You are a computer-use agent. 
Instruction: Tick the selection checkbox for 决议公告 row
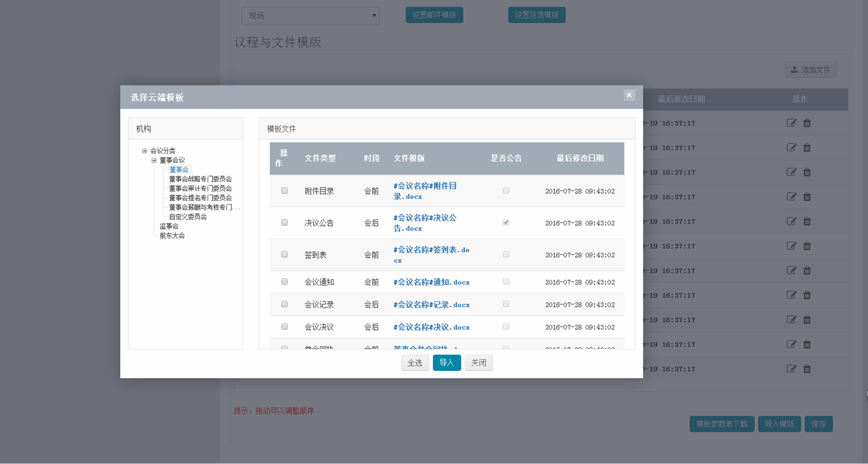click(x=284, y=223)
